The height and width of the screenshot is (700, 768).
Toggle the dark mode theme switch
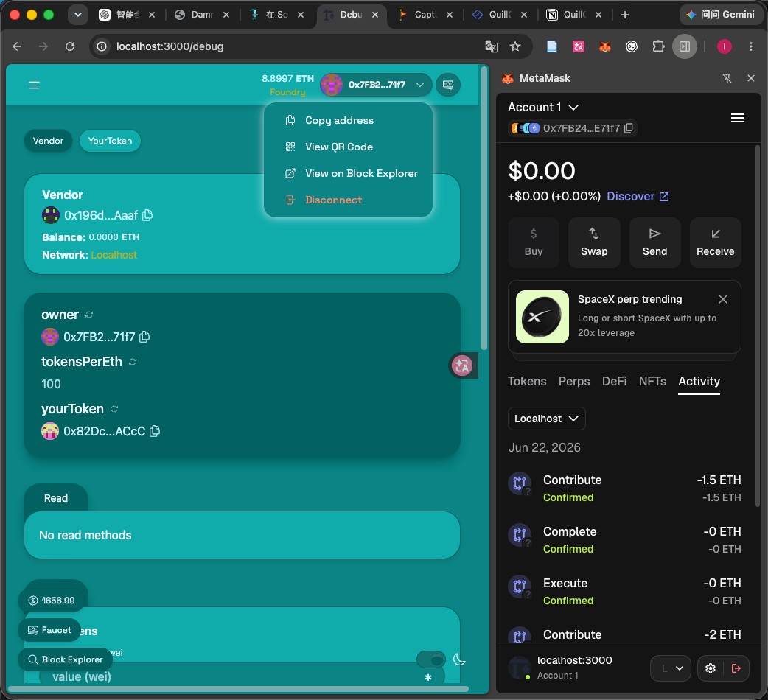click(431, 660)
